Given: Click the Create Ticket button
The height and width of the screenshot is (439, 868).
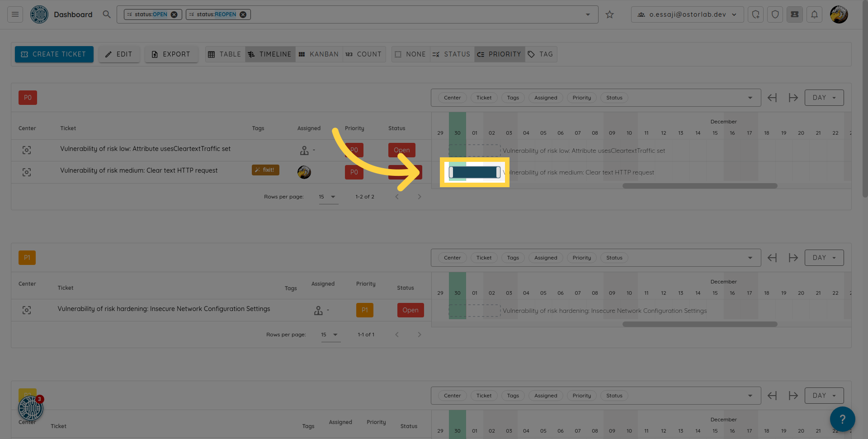Looking at the screenshot, I should pyautogui.click(x=54, y=54).
